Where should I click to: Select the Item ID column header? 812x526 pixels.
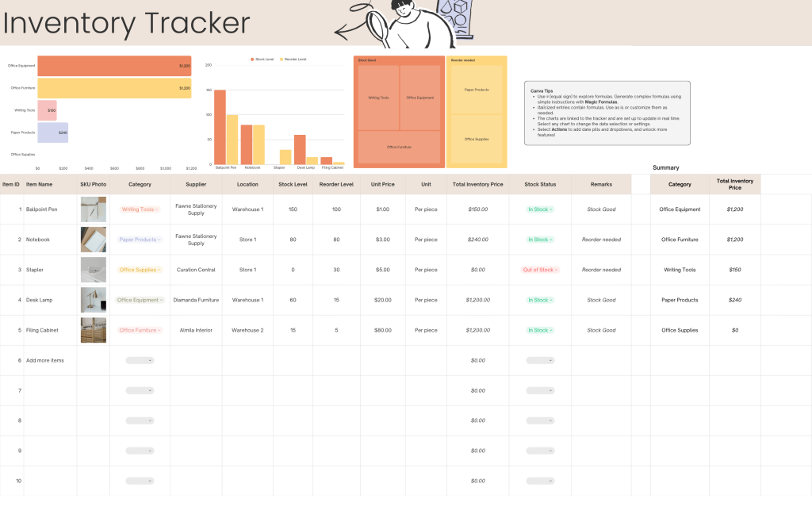pos(11,185)
